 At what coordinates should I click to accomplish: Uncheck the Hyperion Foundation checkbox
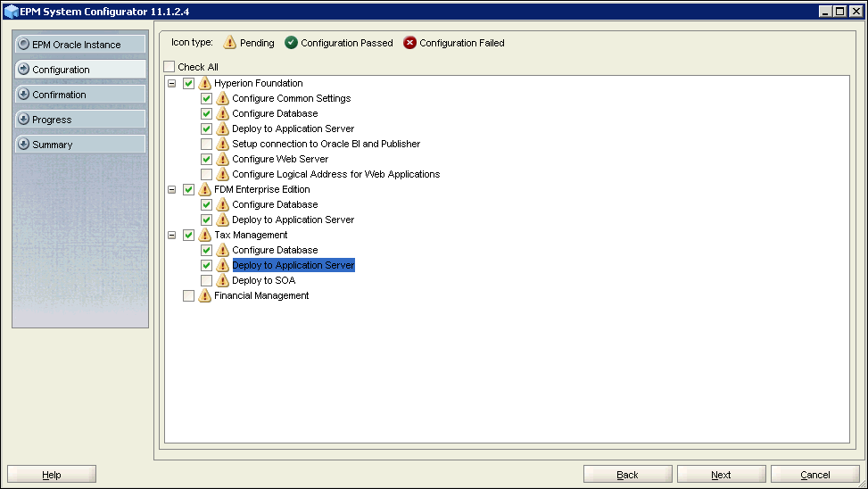(x=189, y=83)
